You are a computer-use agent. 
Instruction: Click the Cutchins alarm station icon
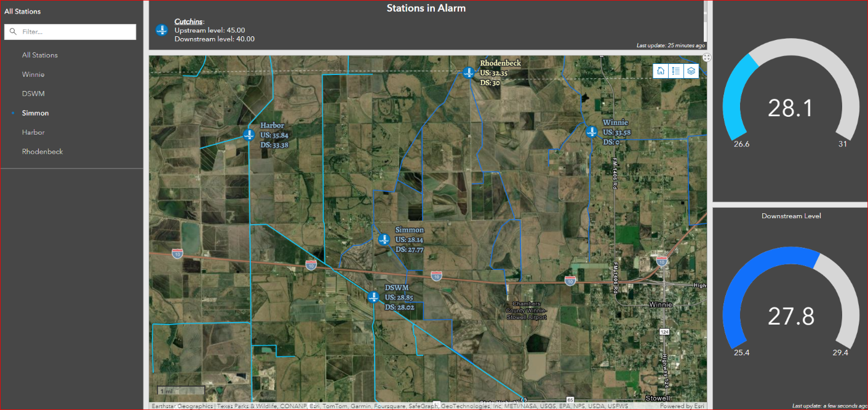click(162, 30)
